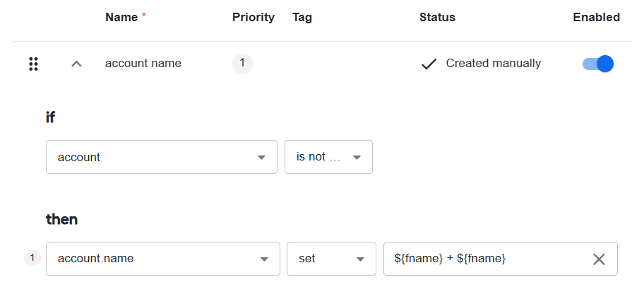Click the Priority column header
The height and width of the screenshot is (287, 644).
[254, 17]
